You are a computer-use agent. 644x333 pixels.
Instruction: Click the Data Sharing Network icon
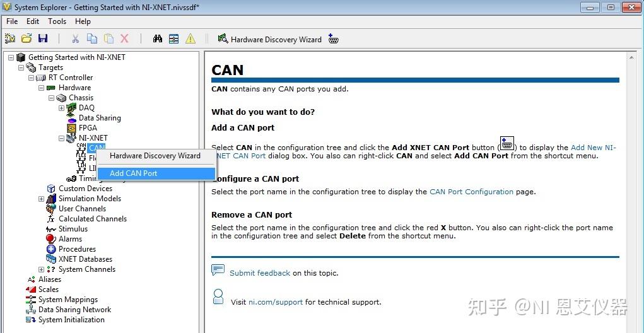click(31, 310)
